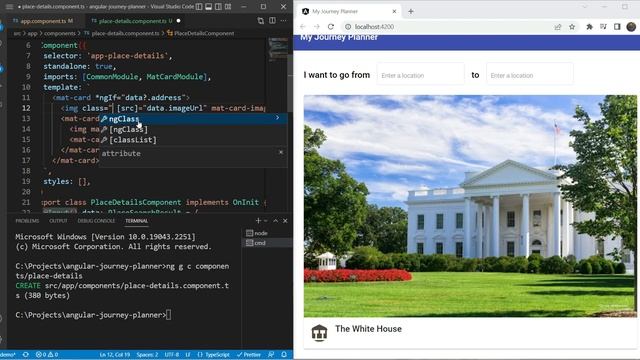Open Chrome profile avatar
Screen dimensions: 640x360
coord(631,27)
